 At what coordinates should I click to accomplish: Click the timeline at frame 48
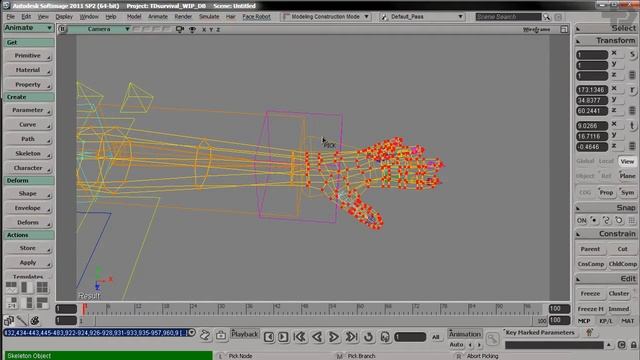click(x=304, y=308)
